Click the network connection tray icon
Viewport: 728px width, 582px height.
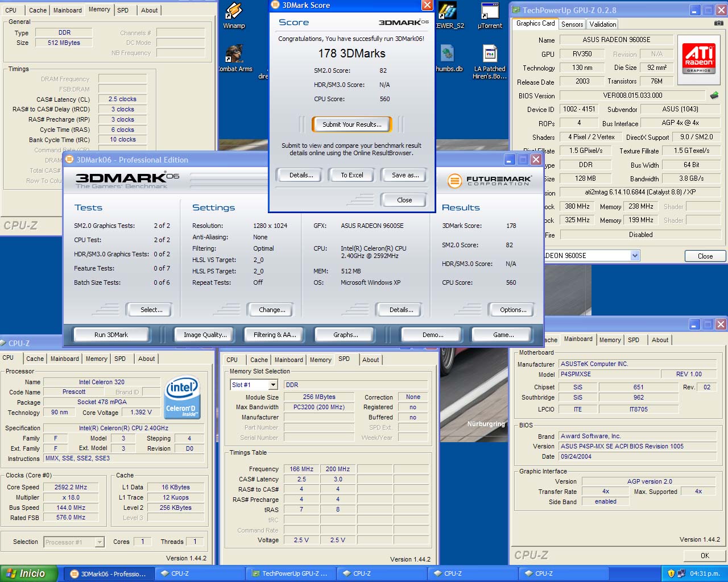[681, 573]
